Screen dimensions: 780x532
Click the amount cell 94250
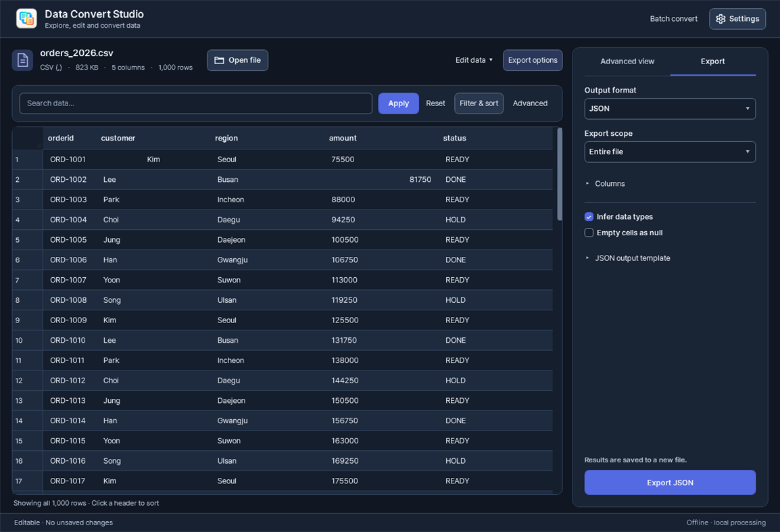point(381,220)
